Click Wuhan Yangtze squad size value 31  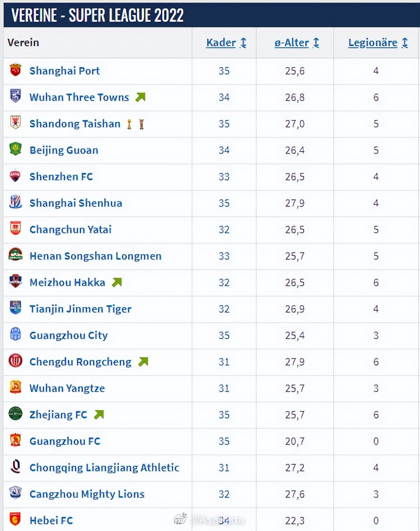coord(224,388)
